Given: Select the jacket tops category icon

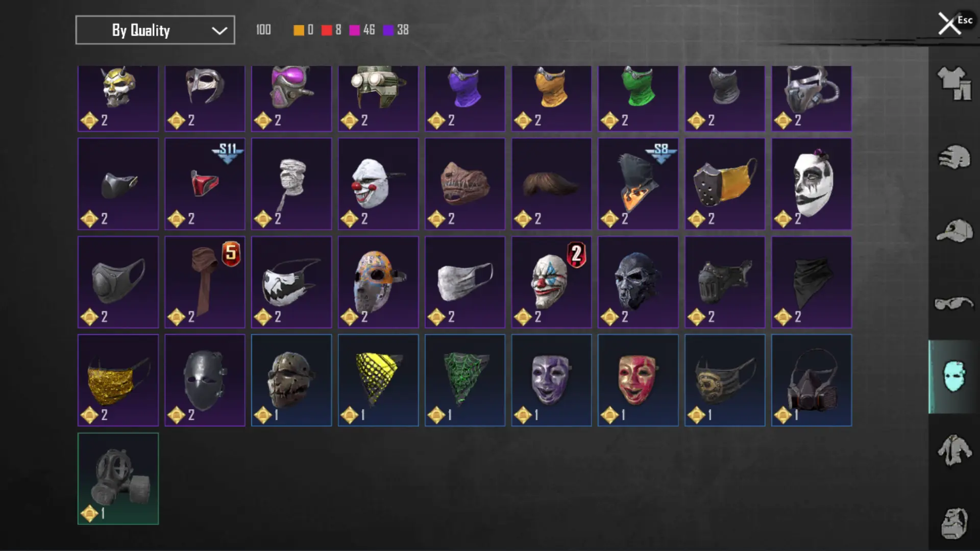Looking at the screenshot, I should pos(954,450).
